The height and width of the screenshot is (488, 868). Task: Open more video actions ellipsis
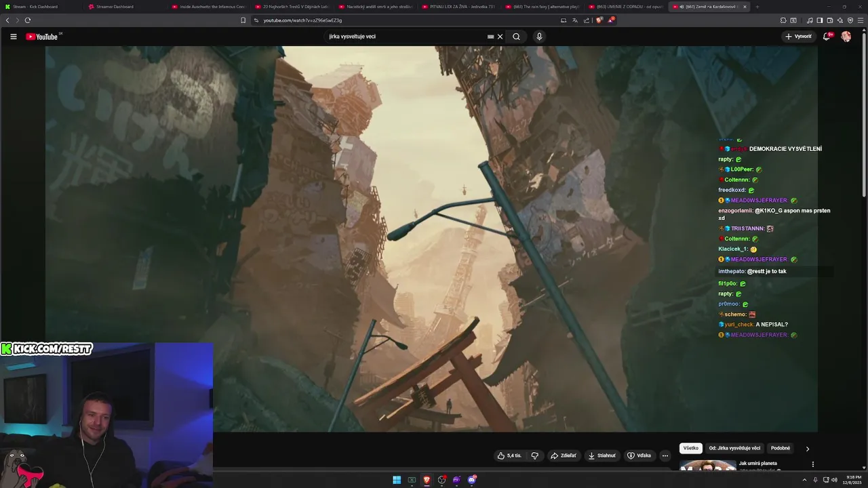tap(665, 455)
